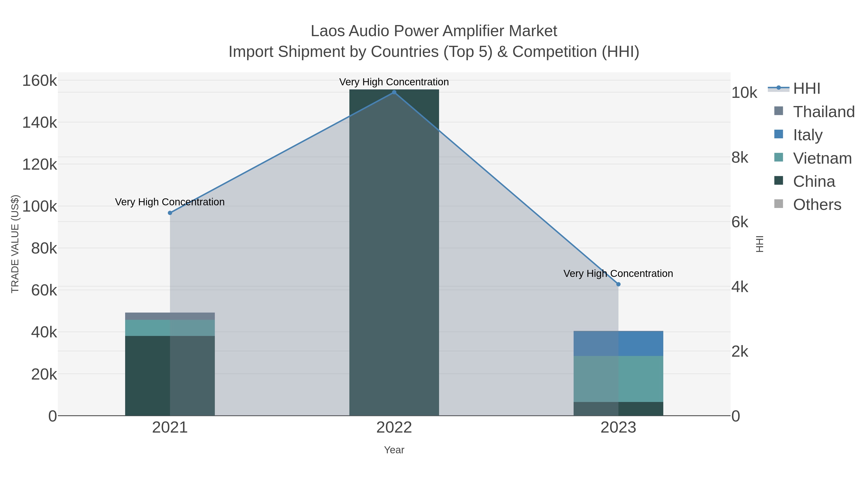Toggle the Thailand legend entry

coord(814,112)
